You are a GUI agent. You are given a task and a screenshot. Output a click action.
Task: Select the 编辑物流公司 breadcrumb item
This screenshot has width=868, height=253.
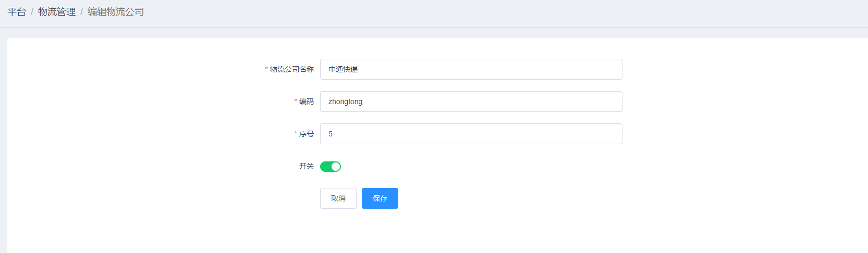tap(116, 12)
